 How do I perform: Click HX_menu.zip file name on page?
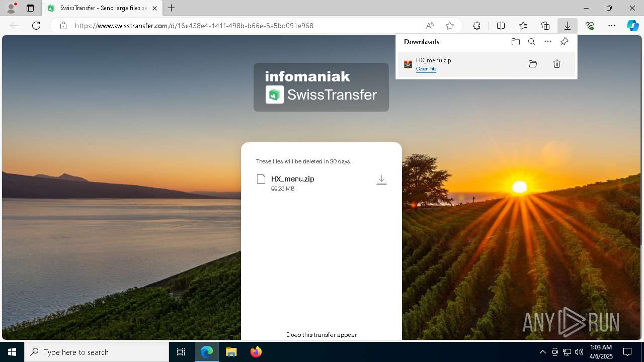pyautogui.click(x=292, y=179)
